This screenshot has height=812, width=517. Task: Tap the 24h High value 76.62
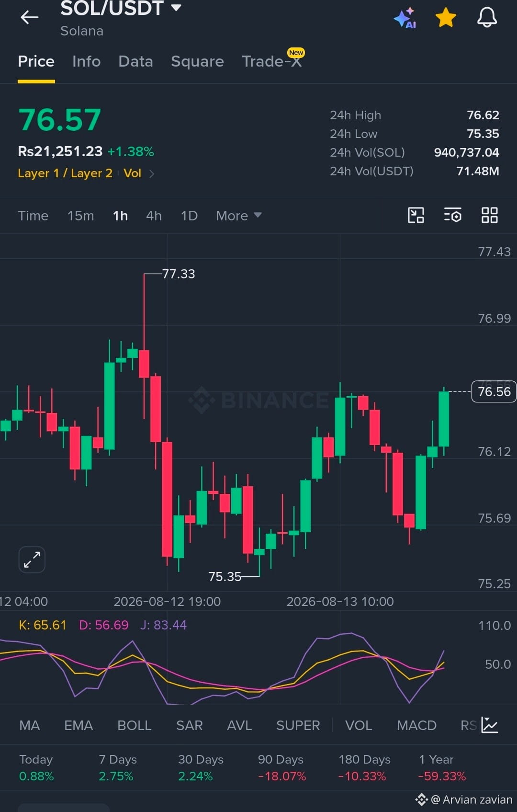tap(483, 115)
